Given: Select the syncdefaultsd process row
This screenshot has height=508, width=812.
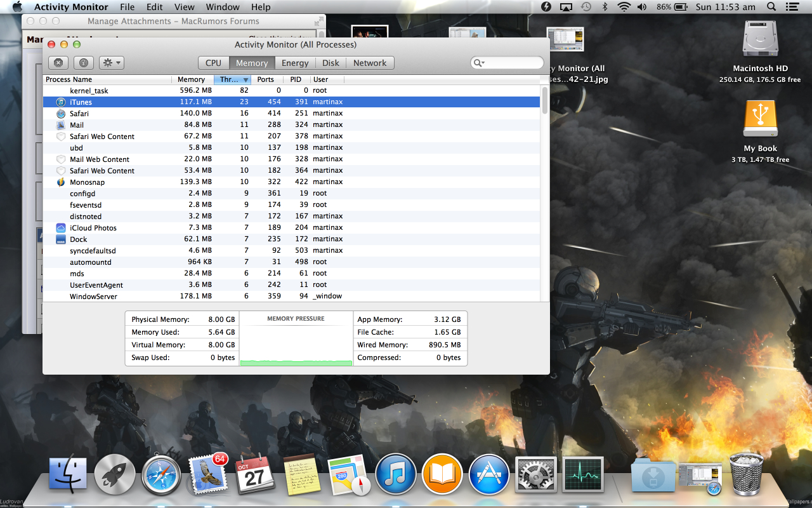Looking at the screenshot, I should point(291,251).
